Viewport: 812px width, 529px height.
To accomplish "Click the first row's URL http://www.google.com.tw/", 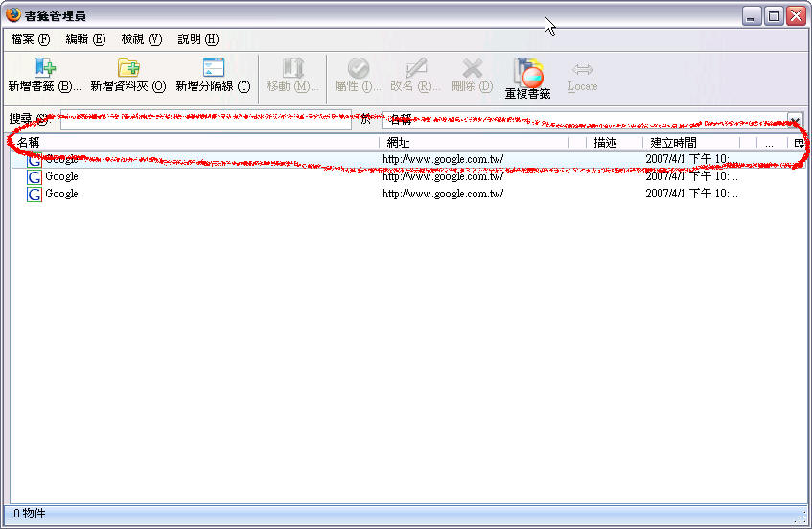I will 443,159.
